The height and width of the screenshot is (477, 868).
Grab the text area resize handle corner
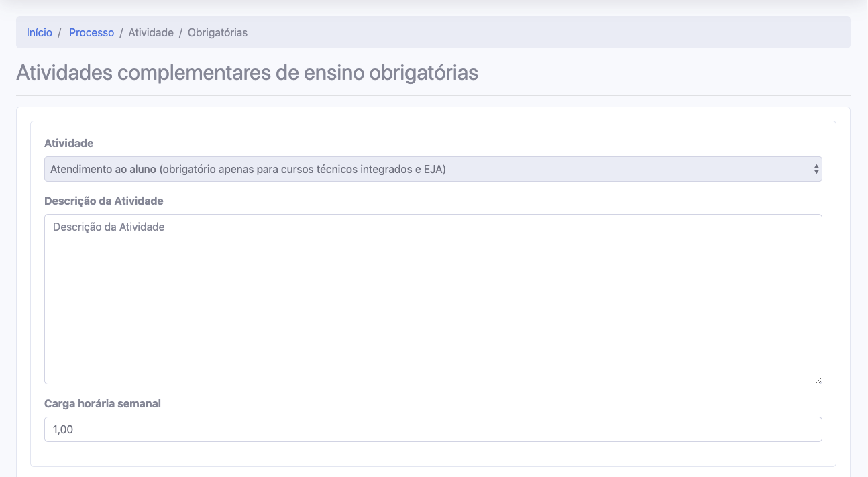coord(818,380)
